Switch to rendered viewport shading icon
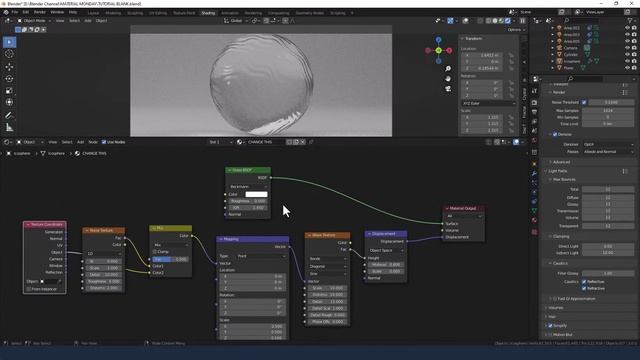 coord(507,20)
